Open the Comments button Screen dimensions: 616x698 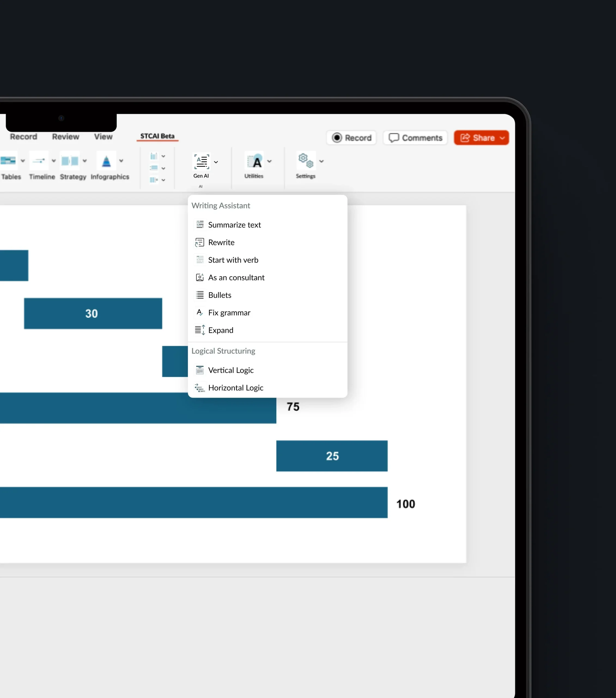click(415, 138)
